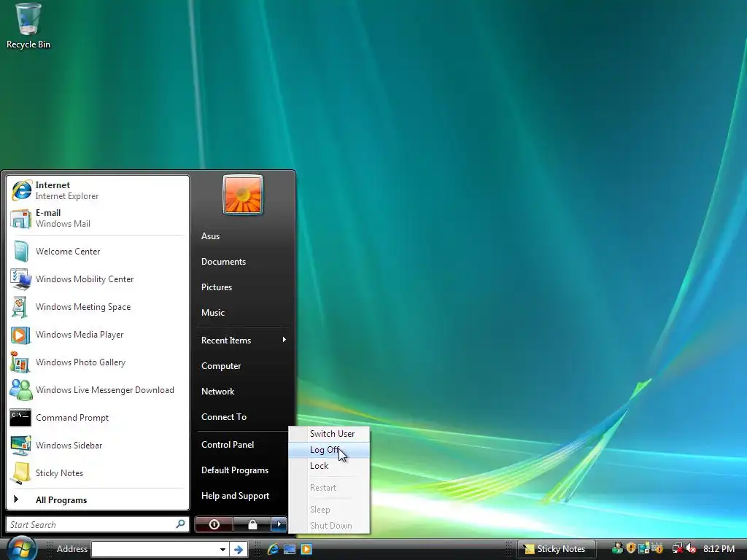Select Shut Down from power menu
The width and height of the screenshot is (747, 560).
pyautogui.click(x=329, y=526)
